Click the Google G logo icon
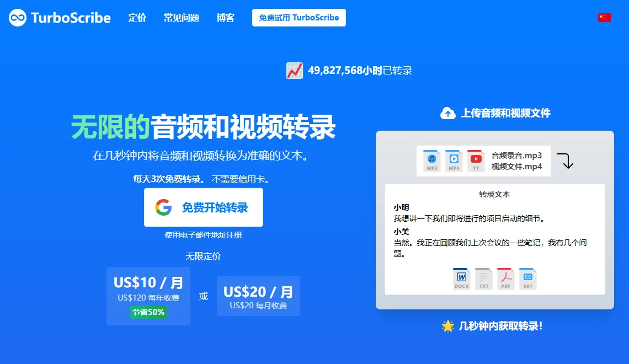Viewport: 629px width, 364px height. click(x=163, y=207)
